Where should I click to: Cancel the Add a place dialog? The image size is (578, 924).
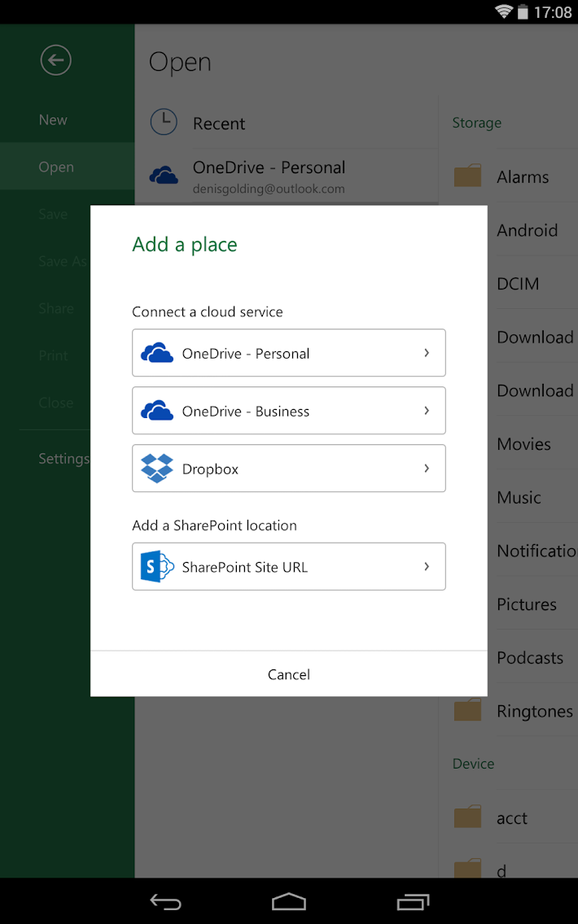[289, 674]
